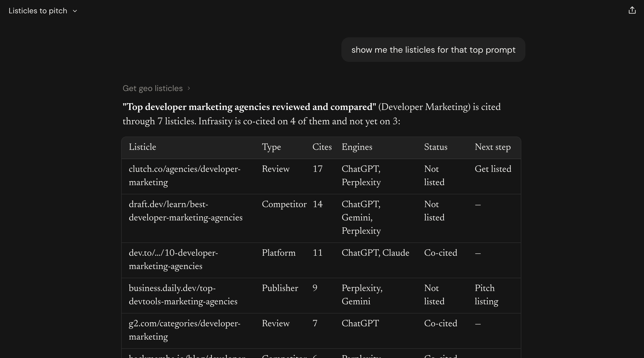Screen dimensions: 644x358
Task: Click Not listed status in business.daily.dev row
Action: coord(434,295)
